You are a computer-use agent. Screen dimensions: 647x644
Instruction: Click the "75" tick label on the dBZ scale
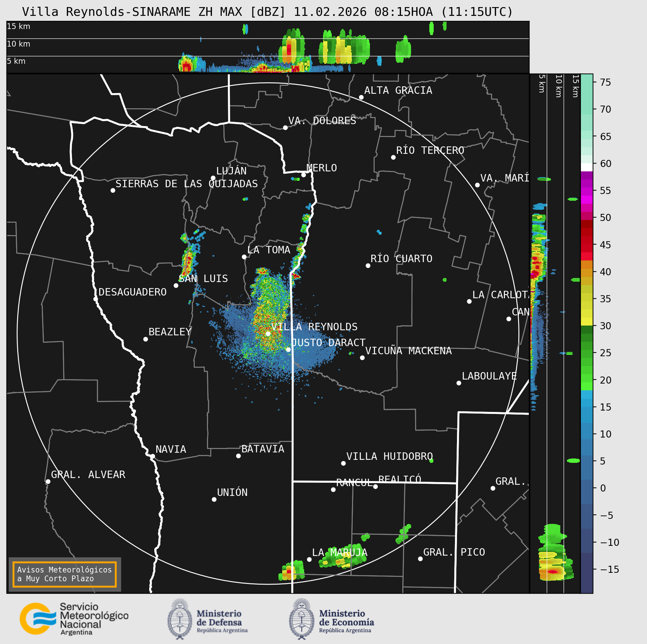pos(606,82)
